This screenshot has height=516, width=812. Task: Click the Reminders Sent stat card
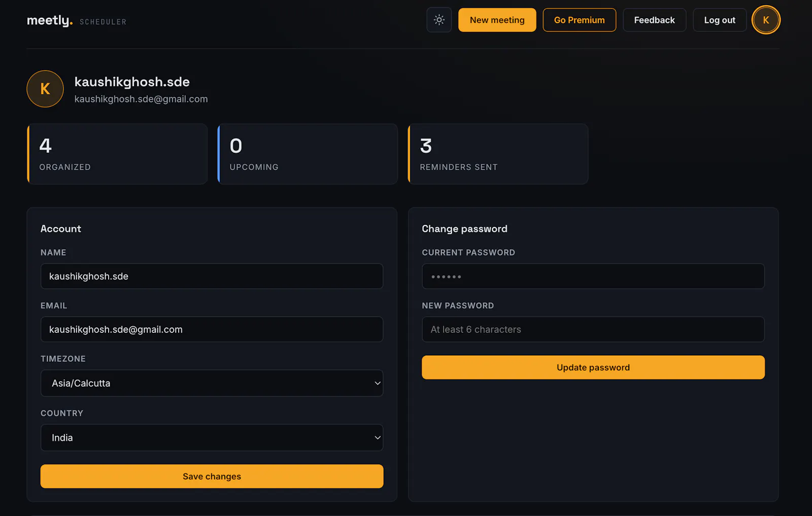[x=498, y=154]
